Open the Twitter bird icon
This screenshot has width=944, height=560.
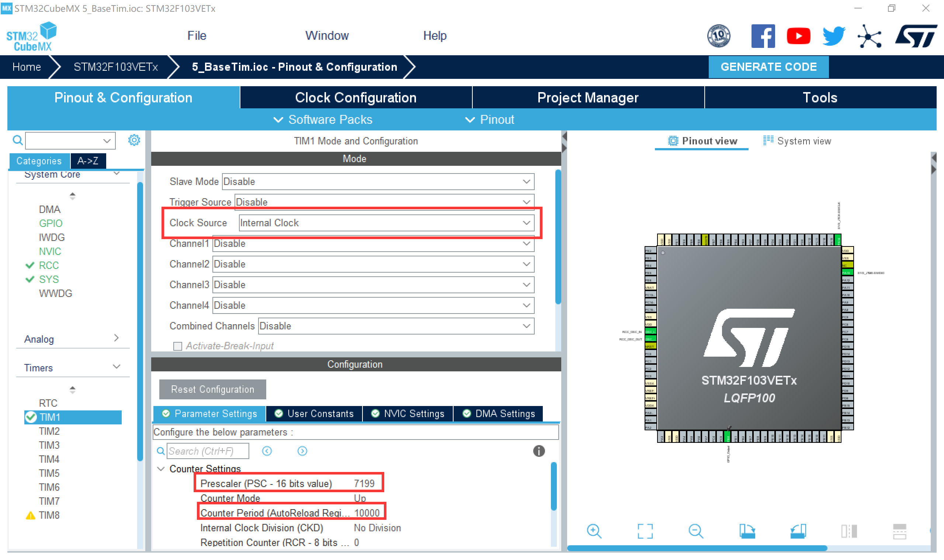click(834, 36)
